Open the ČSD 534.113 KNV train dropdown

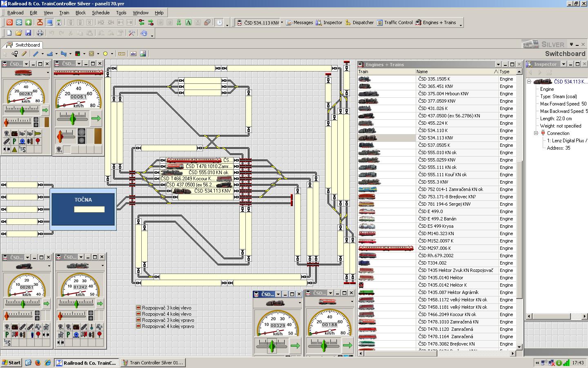click(x=282, y=22)
